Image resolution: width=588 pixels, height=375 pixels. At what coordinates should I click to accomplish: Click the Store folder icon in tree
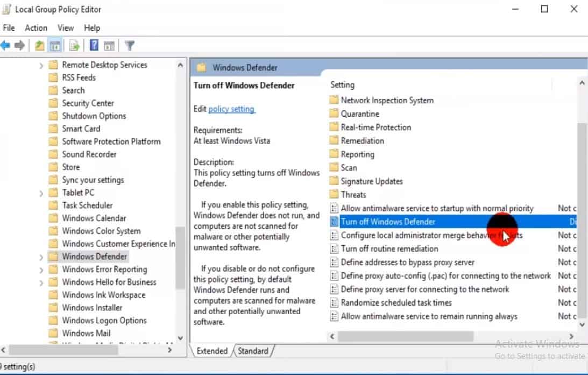(x=54, y=167)
